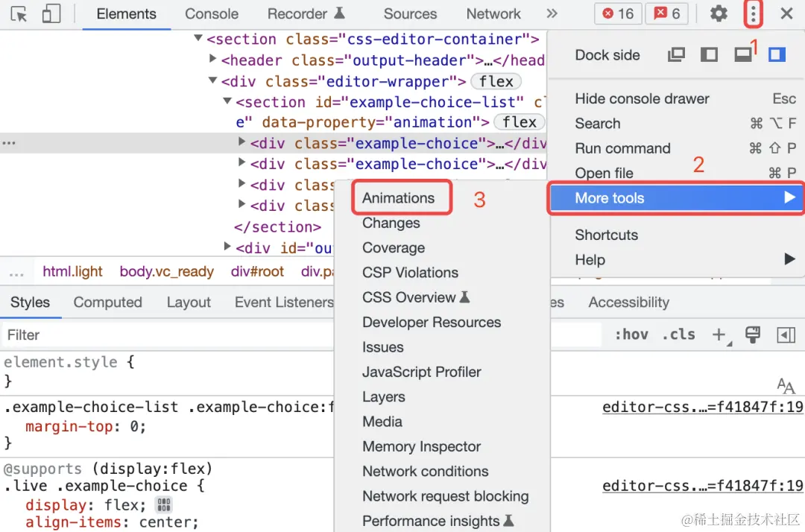Screen dimensions: 805x532
Task: Collapse the editor-wrapper div node
Action: point(212,80)
